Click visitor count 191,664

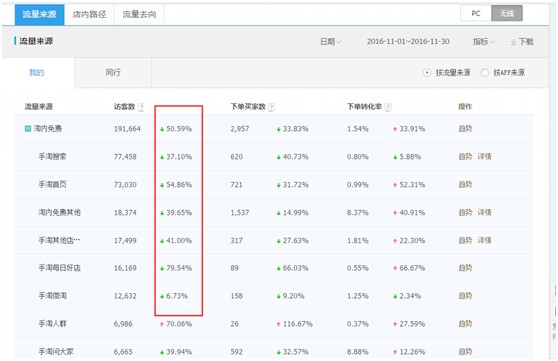tap(127, 129)
